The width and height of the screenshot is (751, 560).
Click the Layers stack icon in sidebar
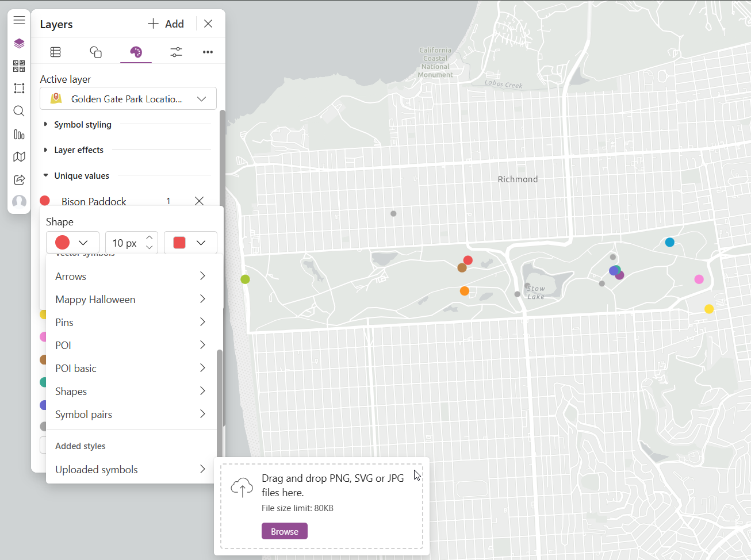pos(19,43)
